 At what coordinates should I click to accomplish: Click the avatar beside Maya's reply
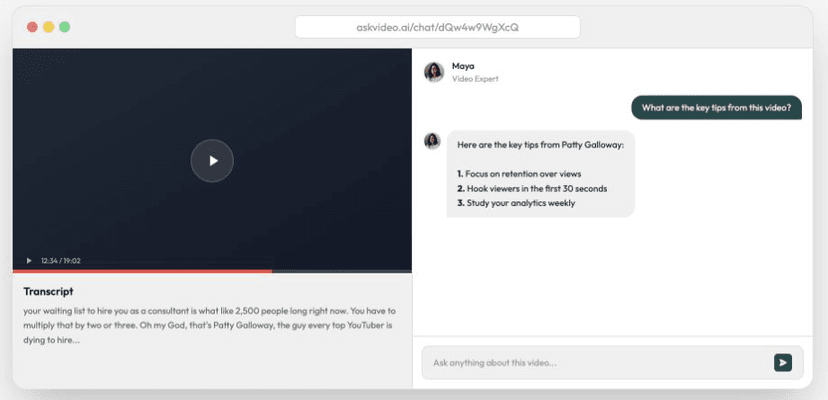pos(432,141)
